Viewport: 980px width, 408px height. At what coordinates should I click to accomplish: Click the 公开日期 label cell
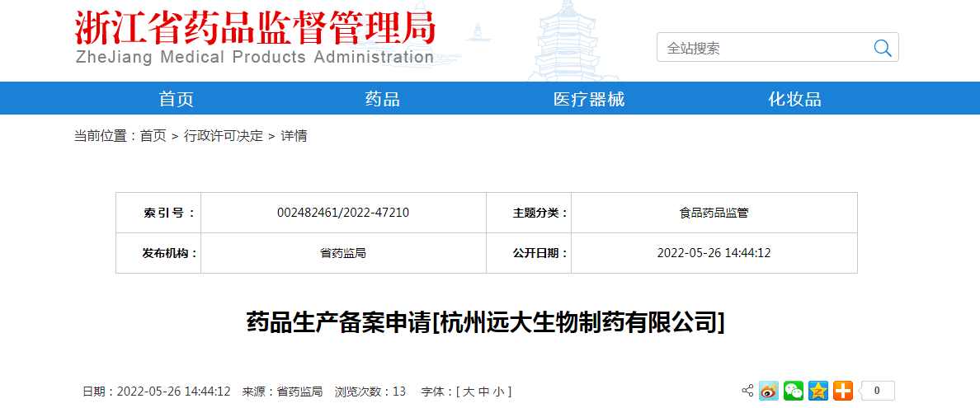(x=529, y=253)
